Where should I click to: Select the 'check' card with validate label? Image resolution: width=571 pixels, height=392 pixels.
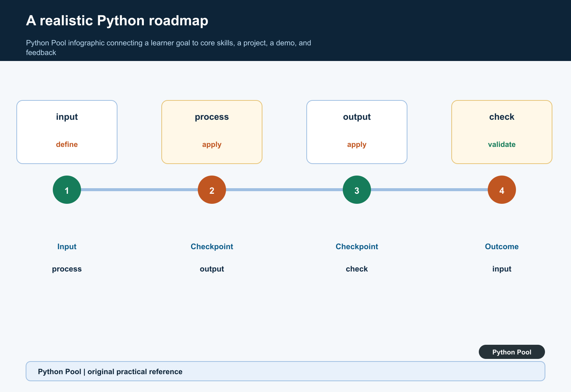pyautogui.click(x=502, y=132)
